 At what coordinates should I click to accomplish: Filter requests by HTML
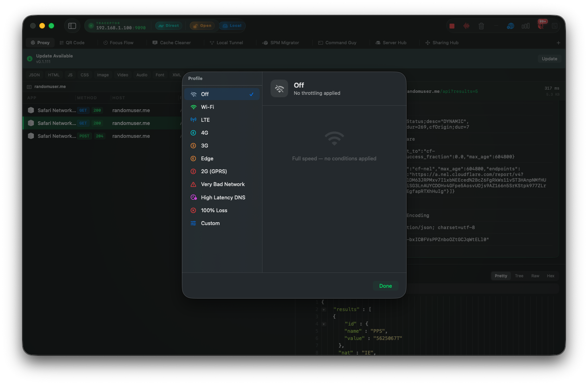pos(54,75)
